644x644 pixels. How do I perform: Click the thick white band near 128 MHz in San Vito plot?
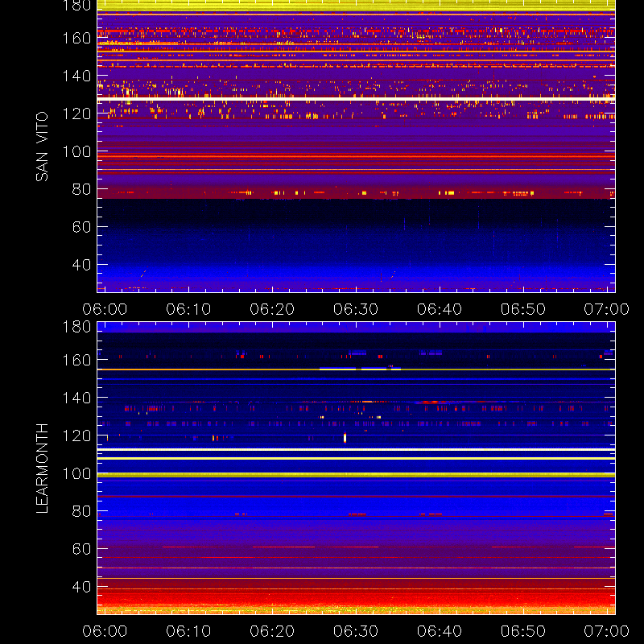(356, 99)
